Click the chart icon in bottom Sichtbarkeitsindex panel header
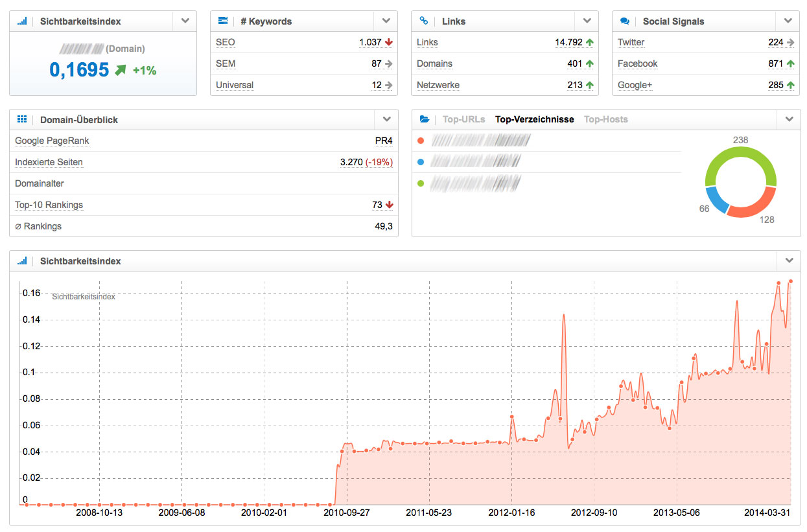The image size is (807, 532). tap(22, 261)
